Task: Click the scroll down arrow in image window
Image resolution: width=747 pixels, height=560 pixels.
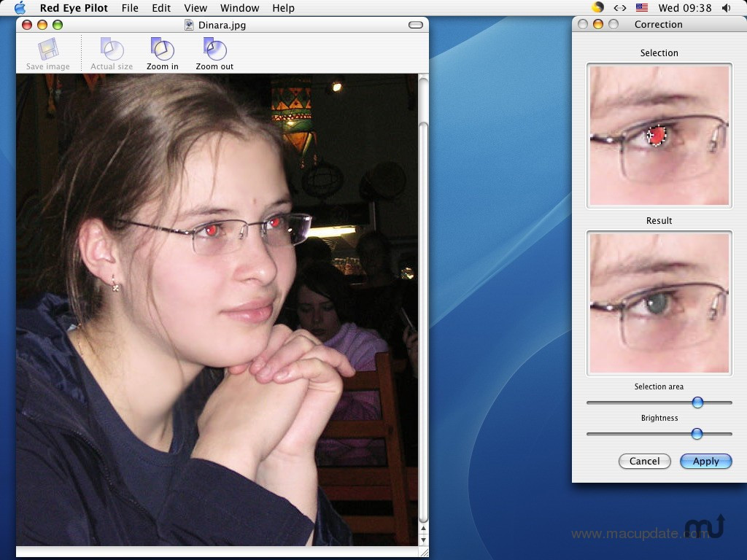Action: [x=423, y=540]
